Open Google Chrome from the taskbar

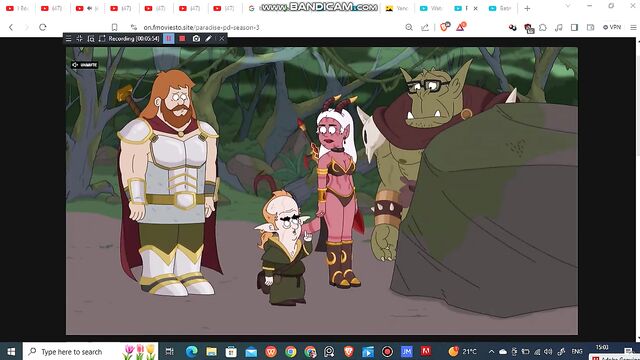(x=291, y=351)
